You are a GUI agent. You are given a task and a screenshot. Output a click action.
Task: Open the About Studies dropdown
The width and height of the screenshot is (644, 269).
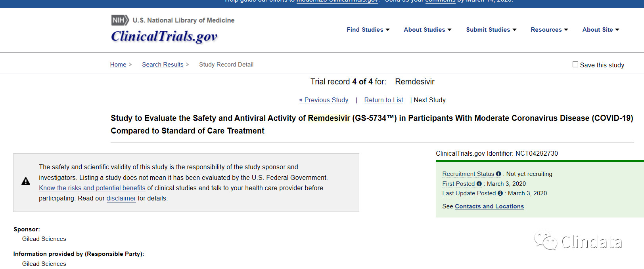click(427, 30)
